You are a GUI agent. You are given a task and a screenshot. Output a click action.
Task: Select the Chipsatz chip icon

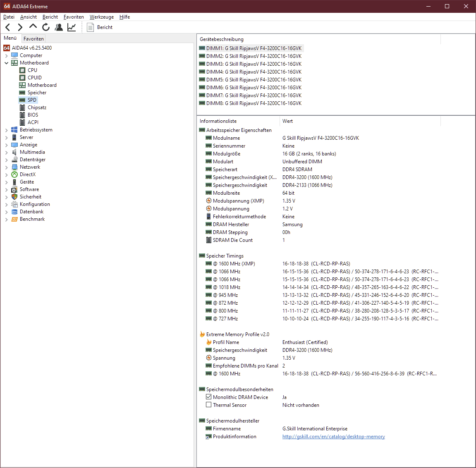pyautogui.click(x=22, y=107)
